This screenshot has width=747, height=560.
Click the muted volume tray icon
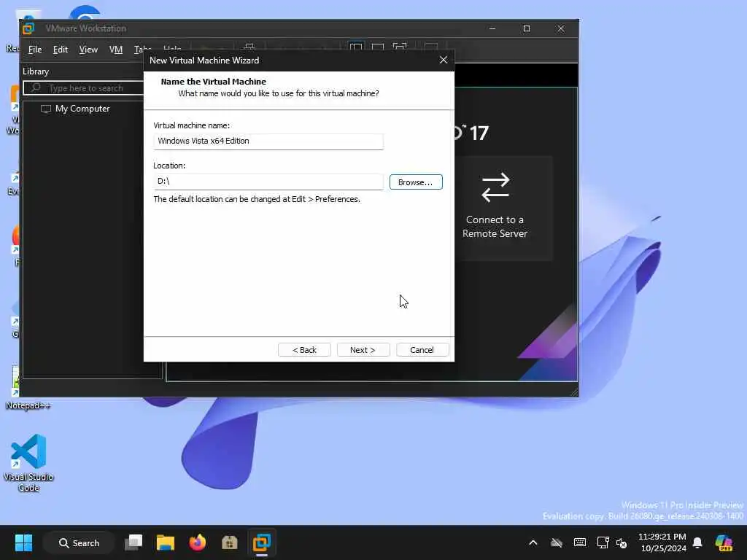pyautogui.click(x=622, y=542)
